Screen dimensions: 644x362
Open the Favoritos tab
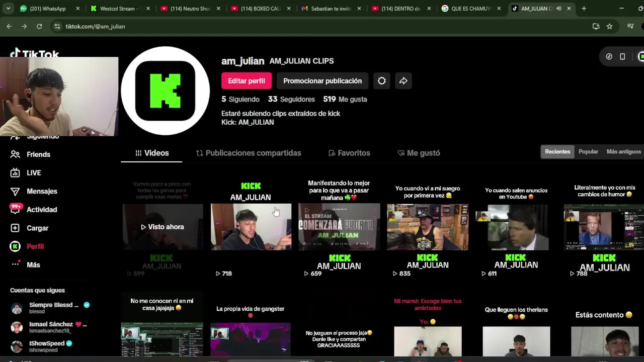pos(349,153)
